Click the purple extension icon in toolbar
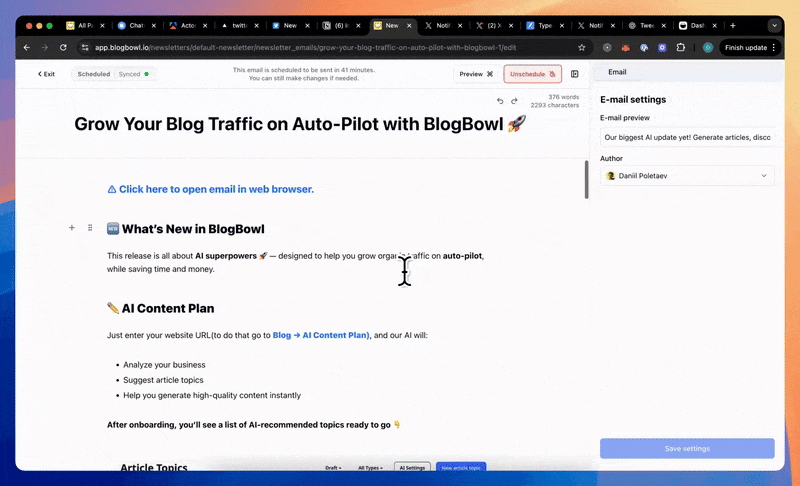Viewport: 800px width, 486px height. [x=662, y=47]
